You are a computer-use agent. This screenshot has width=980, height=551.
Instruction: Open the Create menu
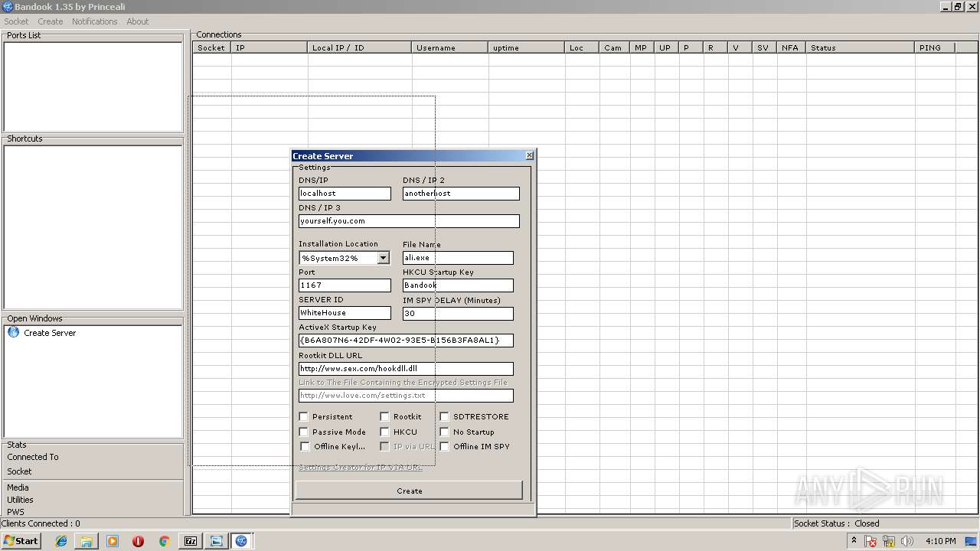point(51,21)
